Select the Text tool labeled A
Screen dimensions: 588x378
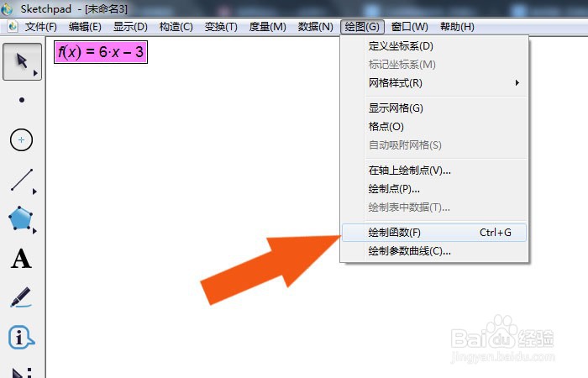coord(21,259)
